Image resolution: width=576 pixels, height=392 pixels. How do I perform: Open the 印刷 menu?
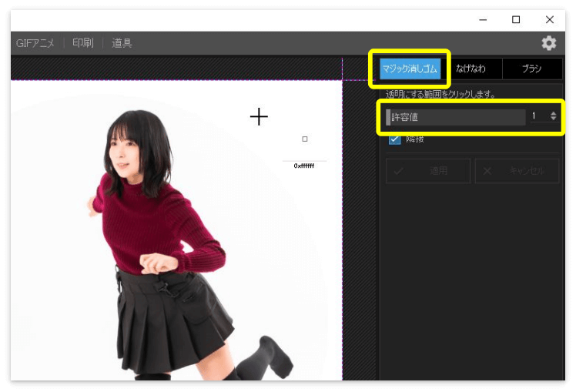tap(82, 43)
